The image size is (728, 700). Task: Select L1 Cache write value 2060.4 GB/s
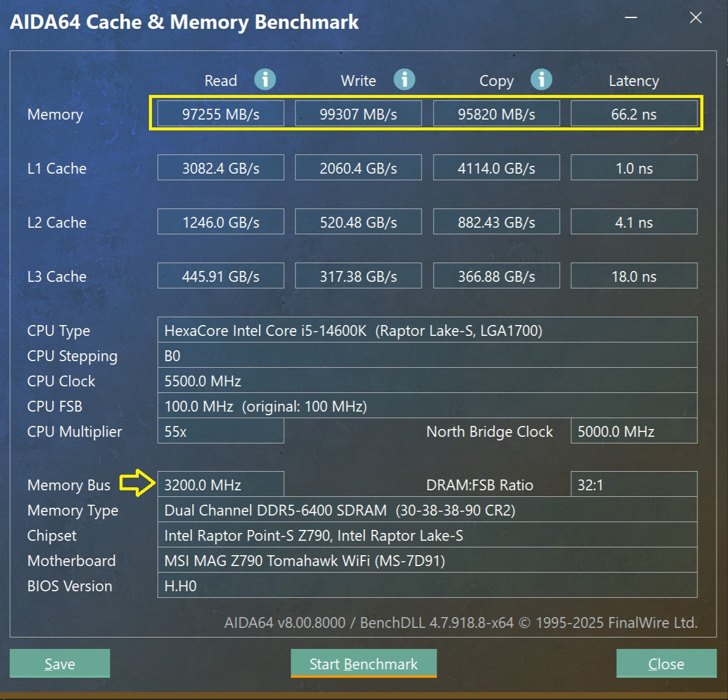tap(358, 168)
